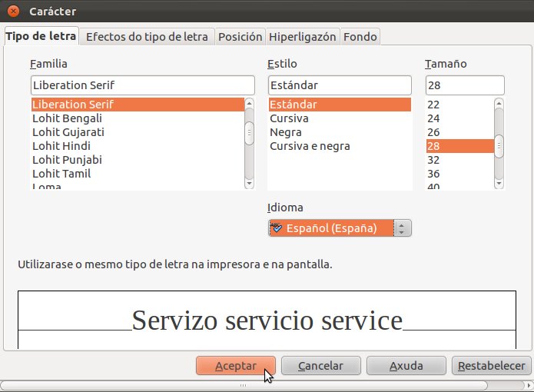Close the Carácter dialog window

pos(13,12)
